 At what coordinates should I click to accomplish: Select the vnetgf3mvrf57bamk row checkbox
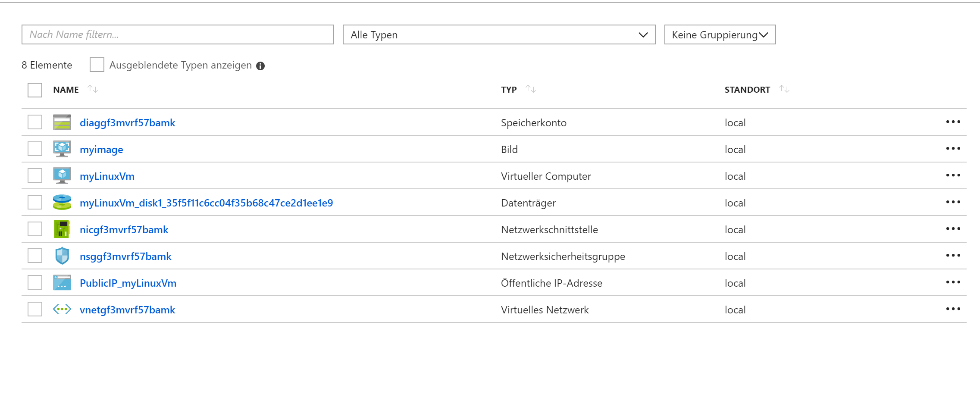coord(35,309)
